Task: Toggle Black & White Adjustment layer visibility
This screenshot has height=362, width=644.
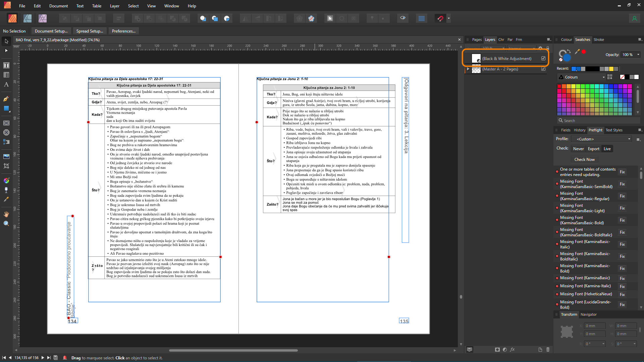Action: [543, 58]
